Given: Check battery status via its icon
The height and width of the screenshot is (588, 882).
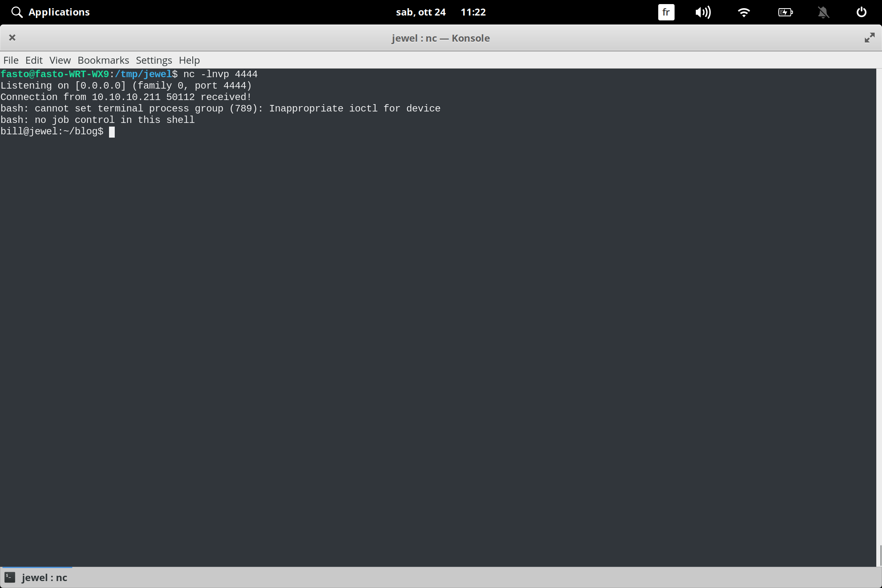Looking at the screenshot, I should coord(785,12).
